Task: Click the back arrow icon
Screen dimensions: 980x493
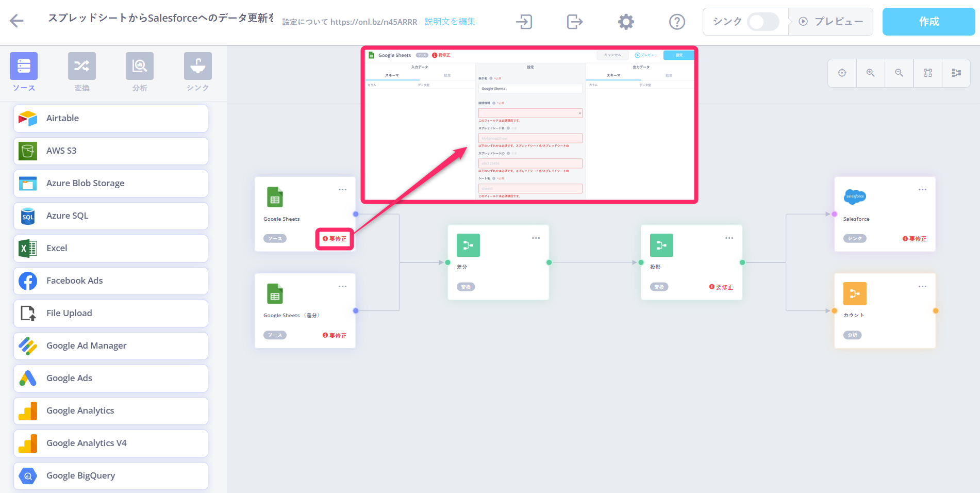Action: [x=17, y=21]
